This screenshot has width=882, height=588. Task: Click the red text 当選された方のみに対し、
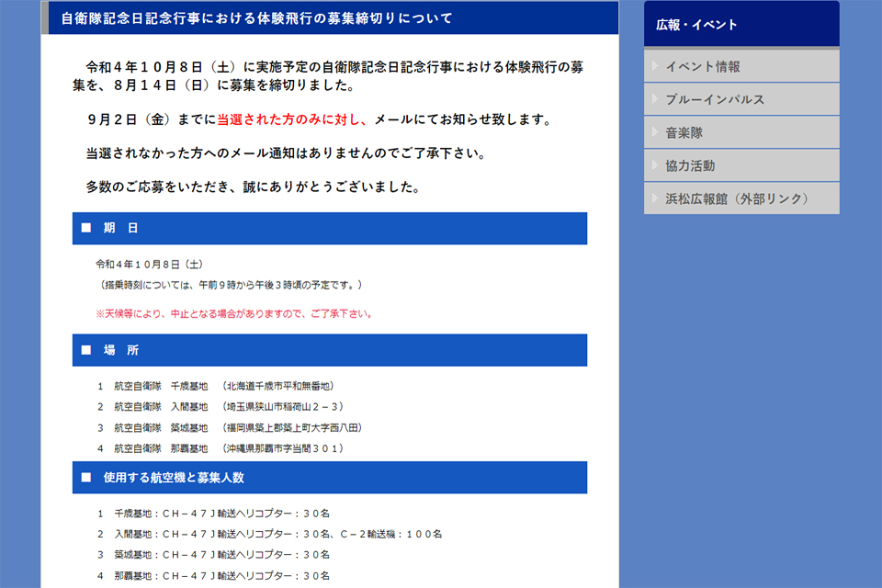point(293,119)
